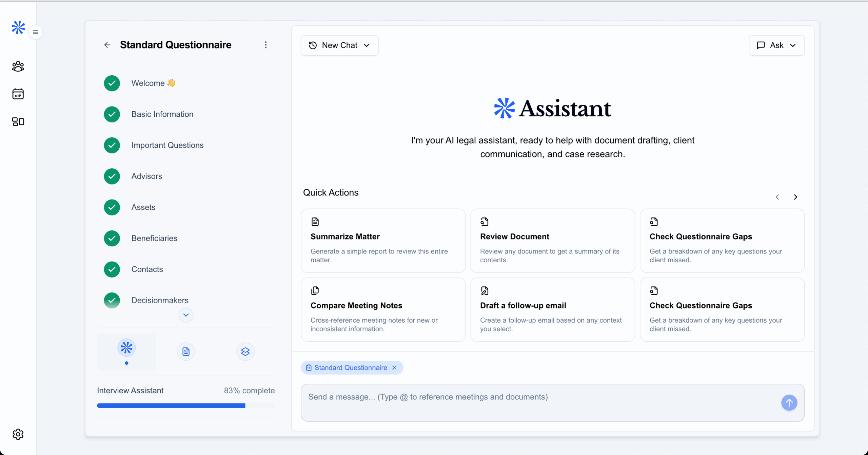Click the Interview Assistant progress bar

pyautogui.click(x=186, y=405)
